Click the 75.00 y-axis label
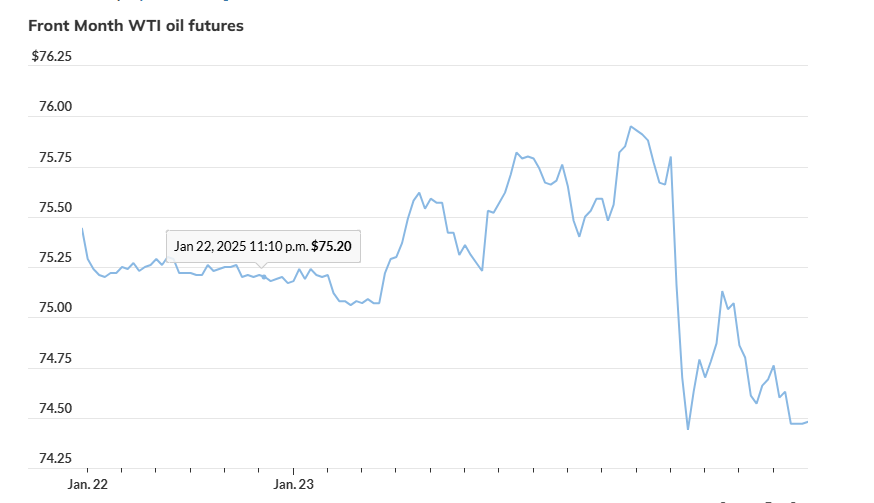 (x=55, y=308)
